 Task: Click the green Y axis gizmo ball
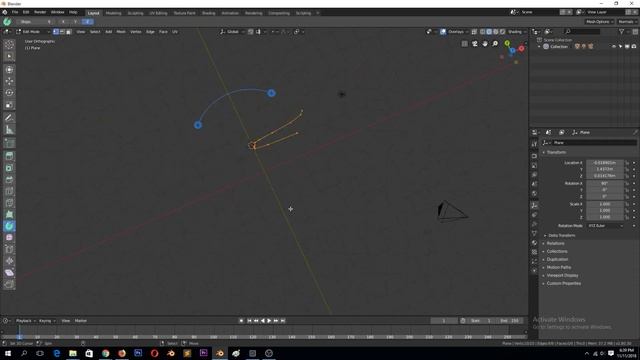507,43
